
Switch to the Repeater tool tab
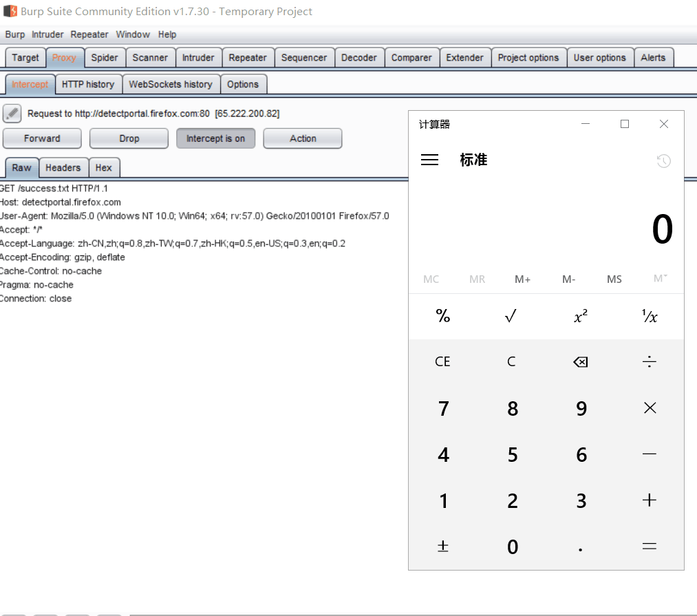[248, 58]
